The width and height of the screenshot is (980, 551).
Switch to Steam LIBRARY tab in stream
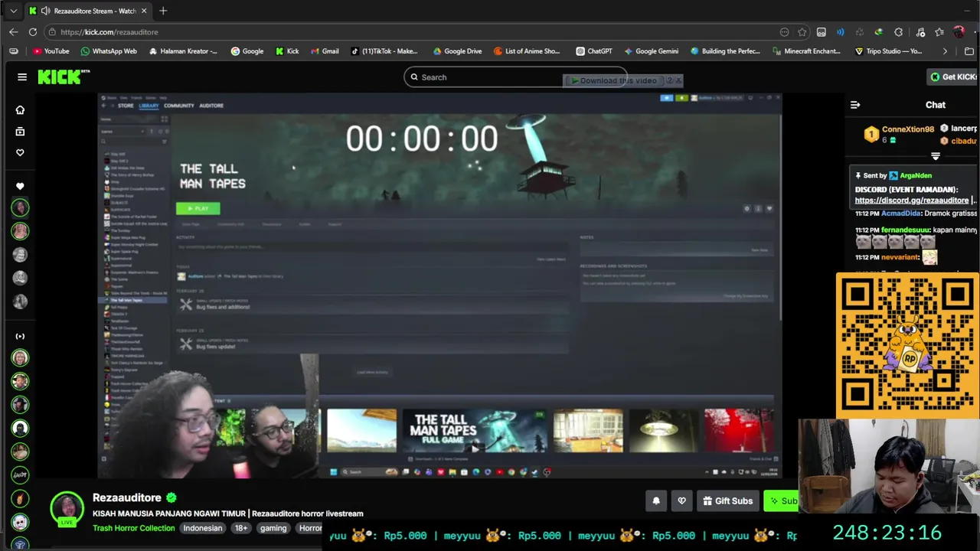(x=149, y=106)
